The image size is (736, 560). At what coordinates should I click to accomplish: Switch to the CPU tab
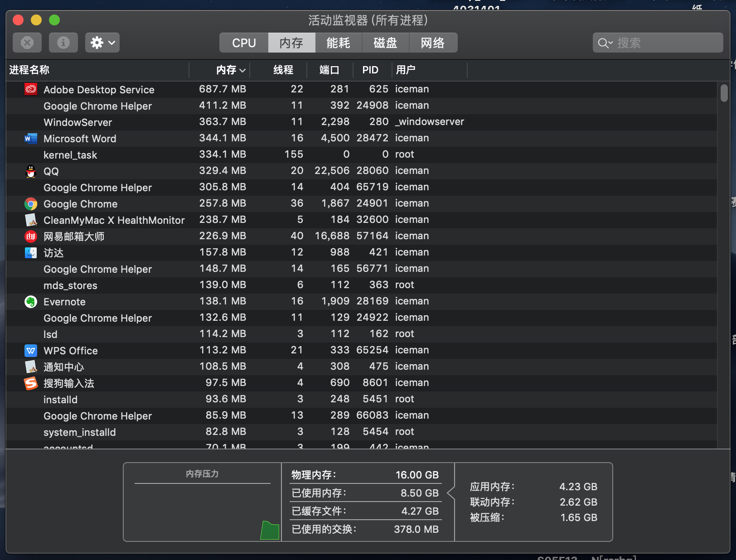pos(244,43)
